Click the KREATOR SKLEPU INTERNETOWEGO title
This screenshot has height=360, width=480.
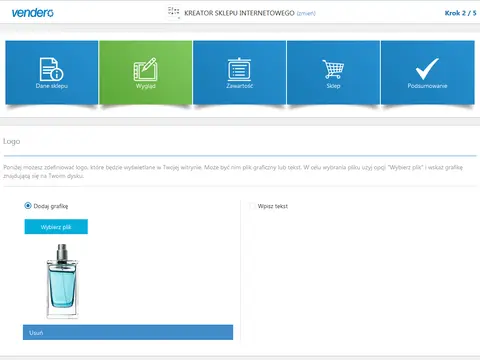pos(239,13)
